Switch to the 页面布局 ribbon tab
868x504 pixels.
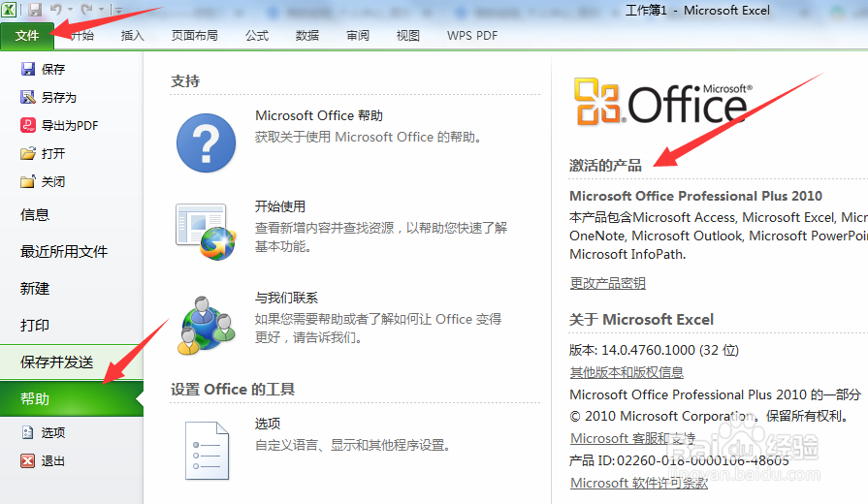194,36
